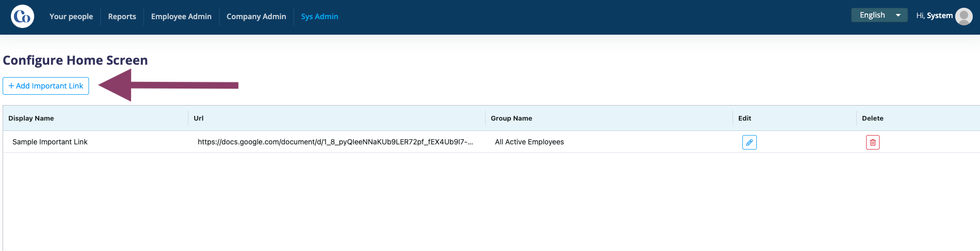Delete the Sample Important Link row
980x251 pixels.
pos(872,142)
